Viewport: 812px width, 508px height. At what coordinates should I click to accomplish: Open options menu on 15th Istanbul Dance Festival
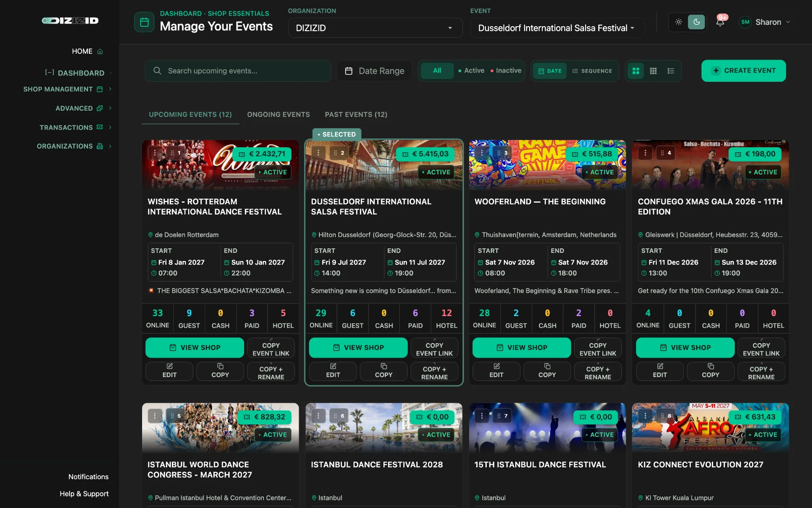(x=482, y=416)
